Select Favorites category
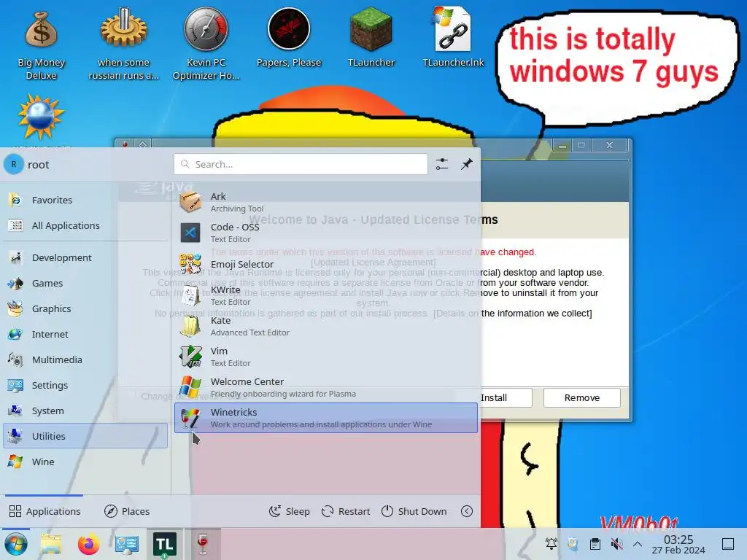 pos(86,200)
